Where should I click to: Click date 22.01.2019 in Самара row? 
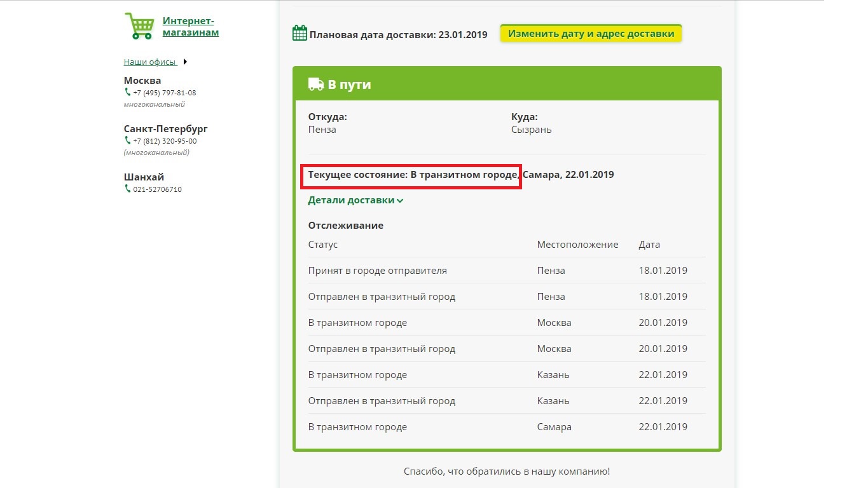click(x=663, y=427)
